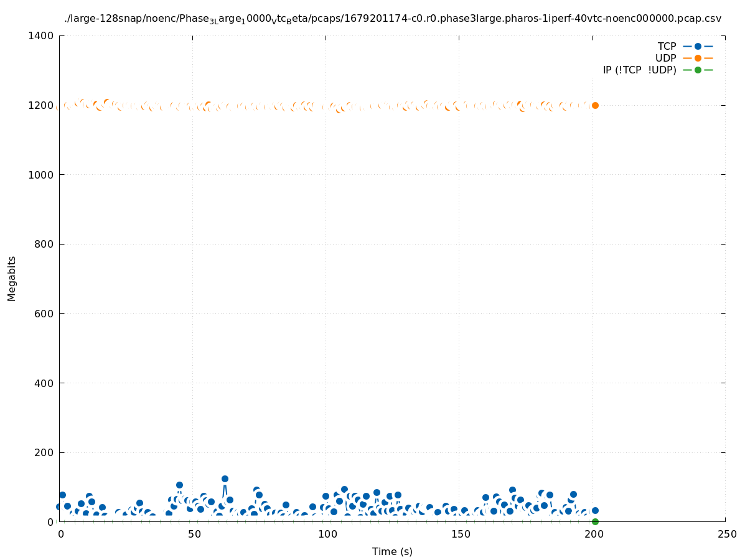Select the TCP legend label text
This screenshot has width=745, height=560.
click(667, 46)
